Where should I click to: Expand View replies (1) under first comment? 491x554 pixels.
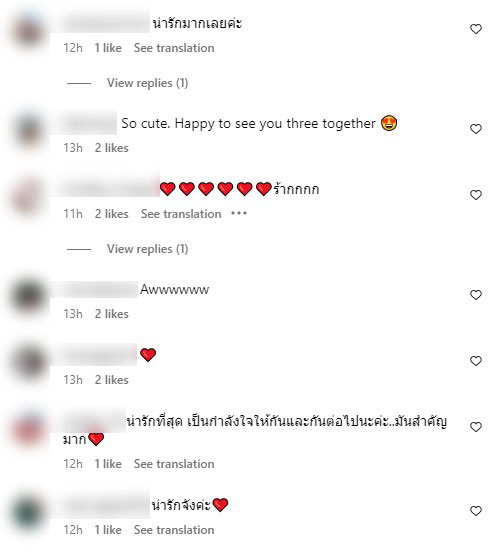click(147, 83)
